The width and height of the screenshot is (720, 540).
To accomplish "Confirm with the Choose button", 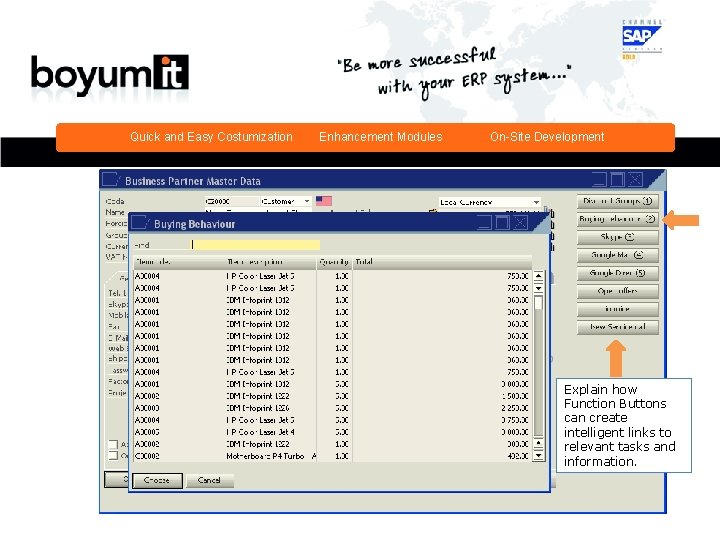I will pos(157,480).
